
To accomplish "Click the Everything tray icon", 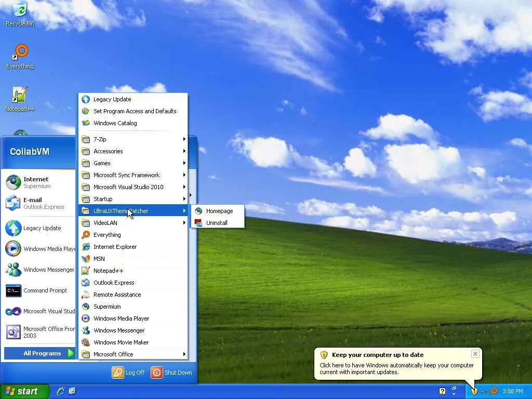I will coord(494,391).
